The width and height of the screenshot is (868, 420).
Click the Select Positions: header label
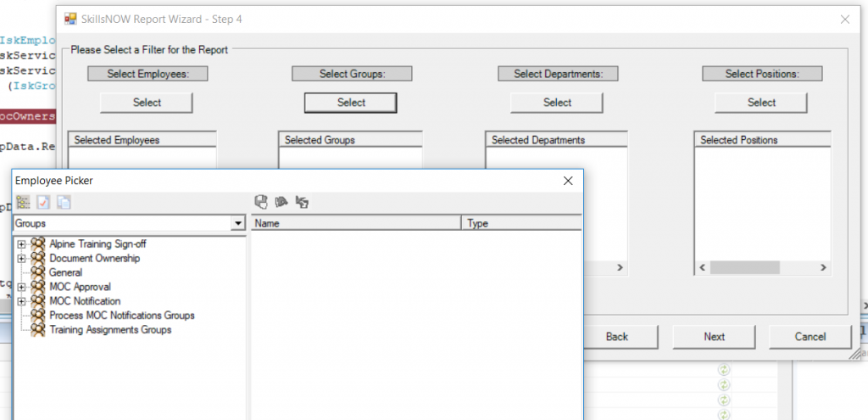click(x=762, y=74)
